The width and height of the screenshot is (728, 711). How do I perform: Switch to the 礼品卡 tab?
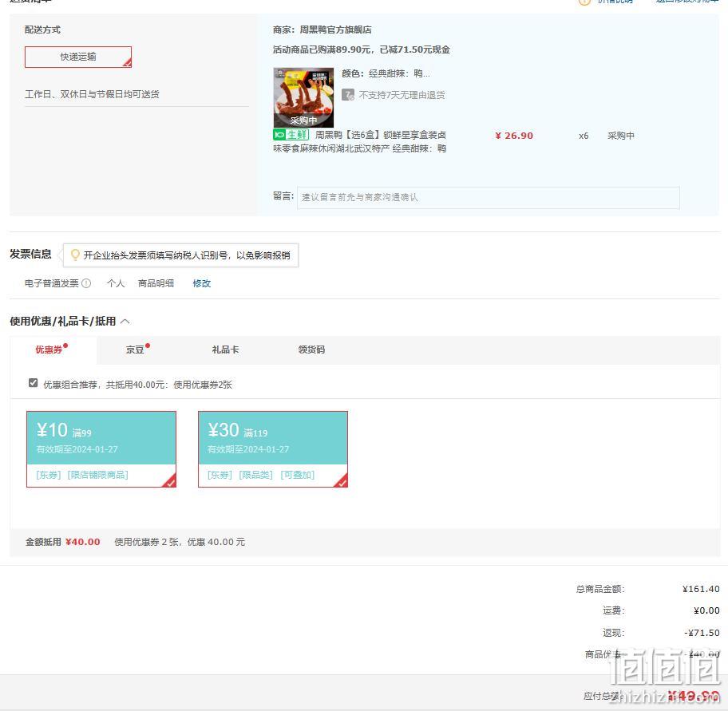point(225,350)
